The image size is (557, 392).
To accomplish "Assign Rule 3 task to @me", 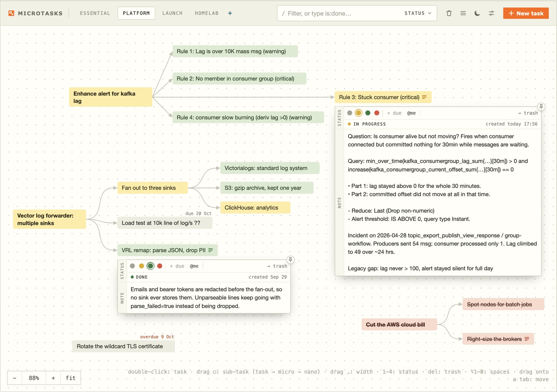I will tap(411, 113).
